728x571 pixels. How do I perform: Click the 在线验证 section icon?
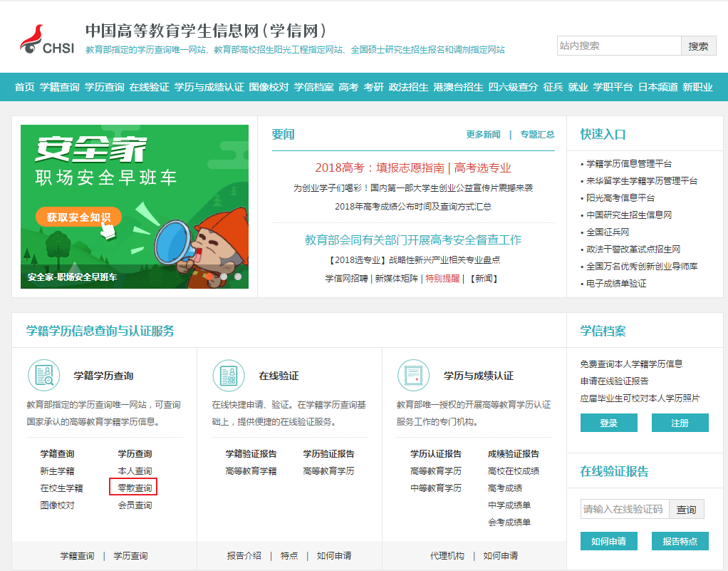click(x=229, y=375)
